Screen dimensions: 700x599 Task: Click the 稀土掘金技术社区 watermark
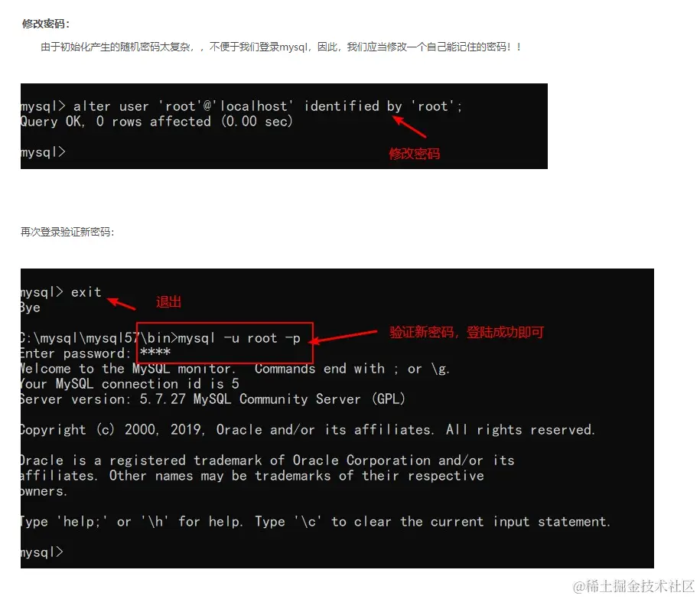633,586
